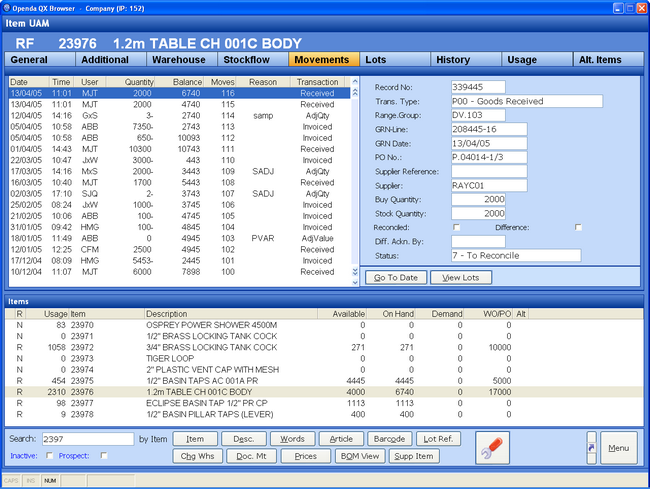
Task: Click the small shortcut arrow icon beside Menu
Action: pos(592,448)
